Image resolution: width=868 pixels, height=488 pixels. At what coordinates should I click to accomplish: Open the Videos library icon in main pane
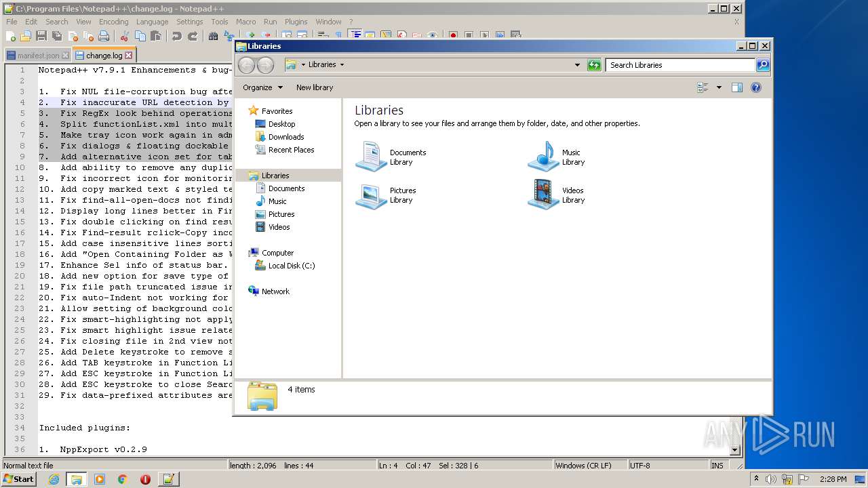(543, 195)
